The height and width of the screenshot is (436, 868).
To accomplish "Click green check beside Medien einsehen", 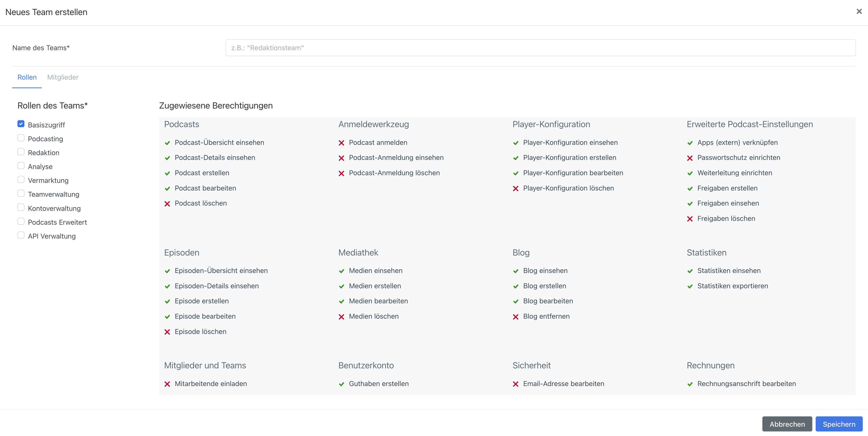I will point(341,271).
